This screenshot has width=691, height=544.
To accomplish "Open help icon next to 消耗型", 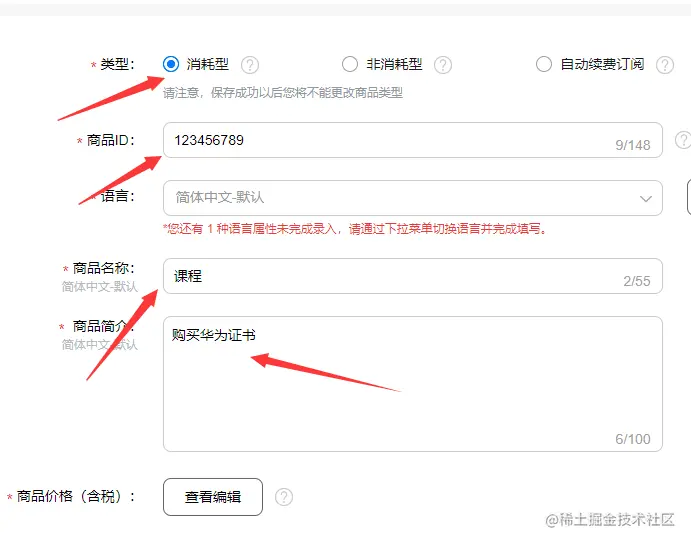I will [250, 65].
